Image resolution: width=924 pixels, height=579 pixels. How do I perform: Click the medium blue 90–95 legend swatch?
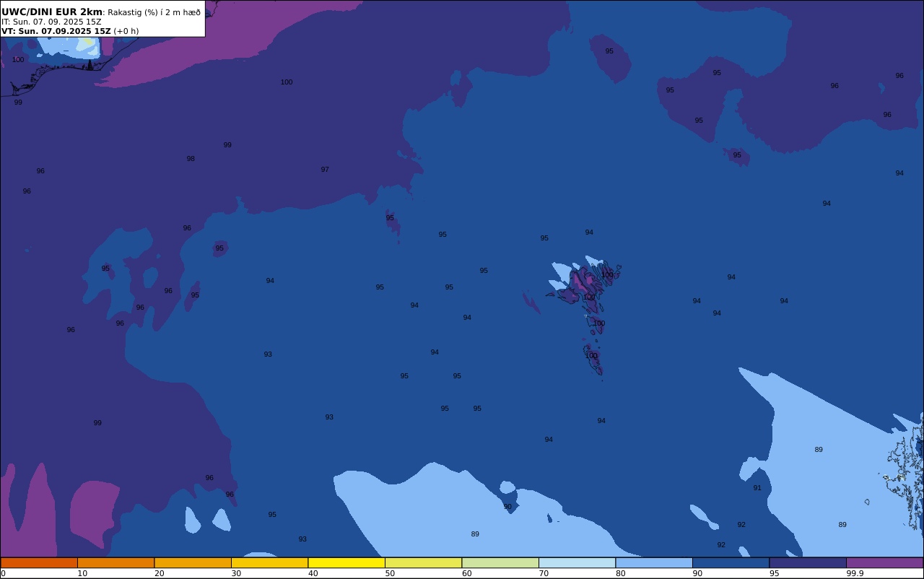731,562
